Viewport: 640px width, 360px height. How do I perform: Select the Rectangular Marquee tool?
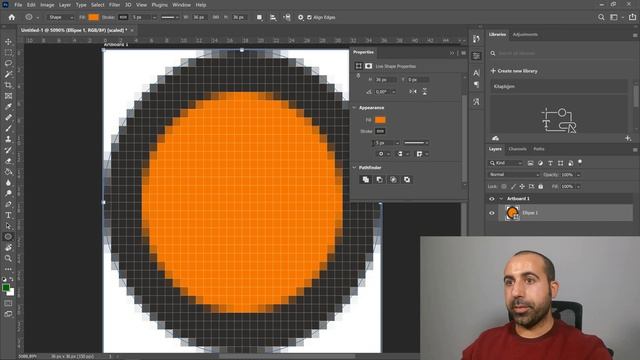click(x=8, y=53)
